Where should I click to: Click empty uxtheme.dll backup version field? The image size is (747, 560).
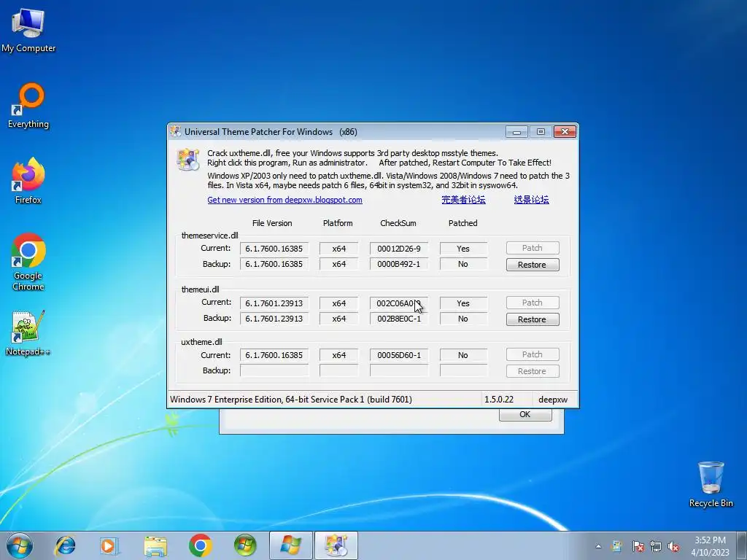274,370
